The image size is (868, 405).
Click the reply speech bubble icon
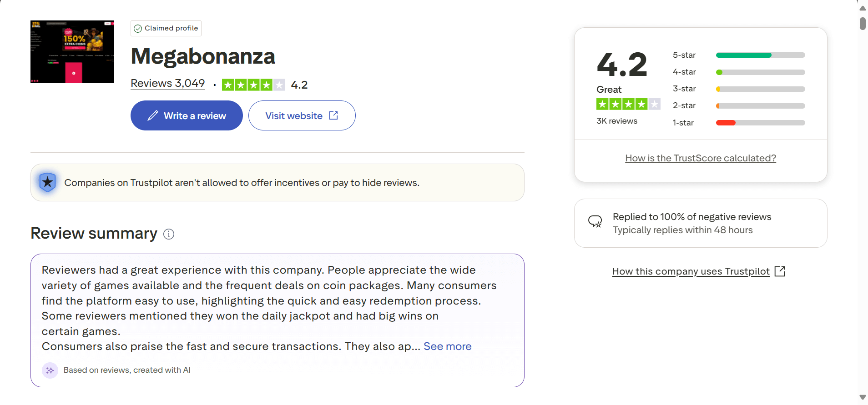click(x=595, y=221)
